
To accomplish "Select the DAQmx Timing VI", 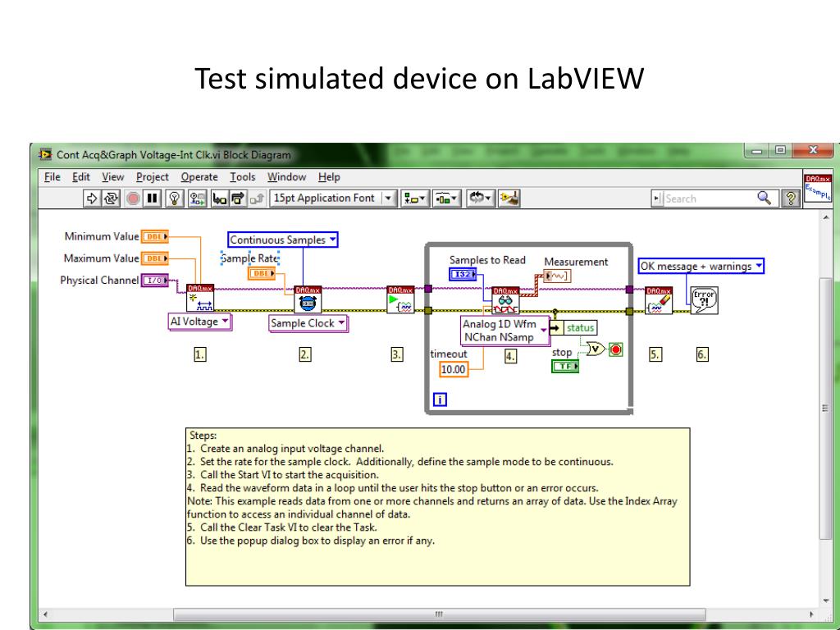I will [308, 299].
